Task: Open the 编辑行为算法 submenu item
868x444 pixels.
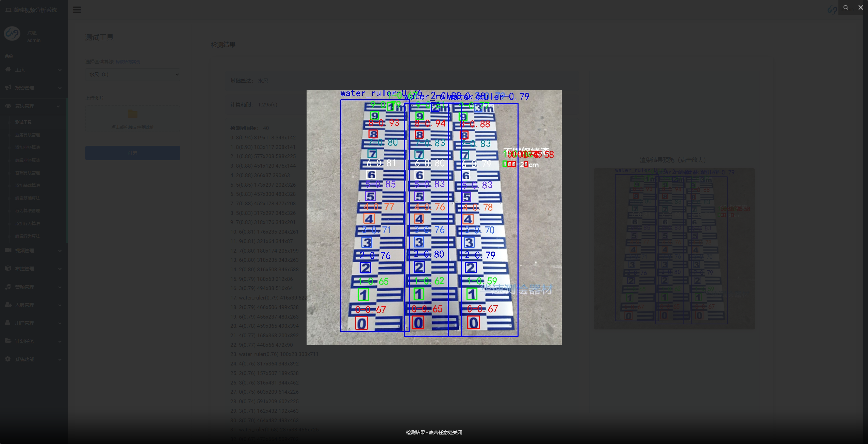Action: point(28,236)
